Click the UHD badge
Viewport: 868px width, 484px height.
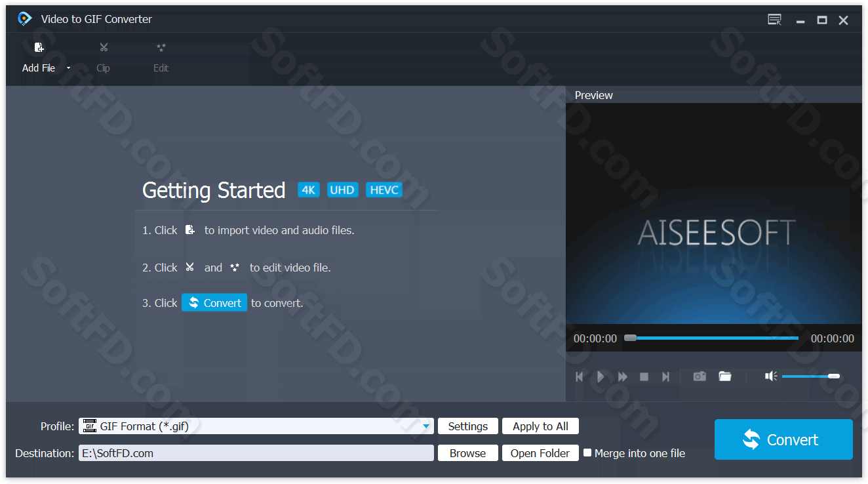342,190
